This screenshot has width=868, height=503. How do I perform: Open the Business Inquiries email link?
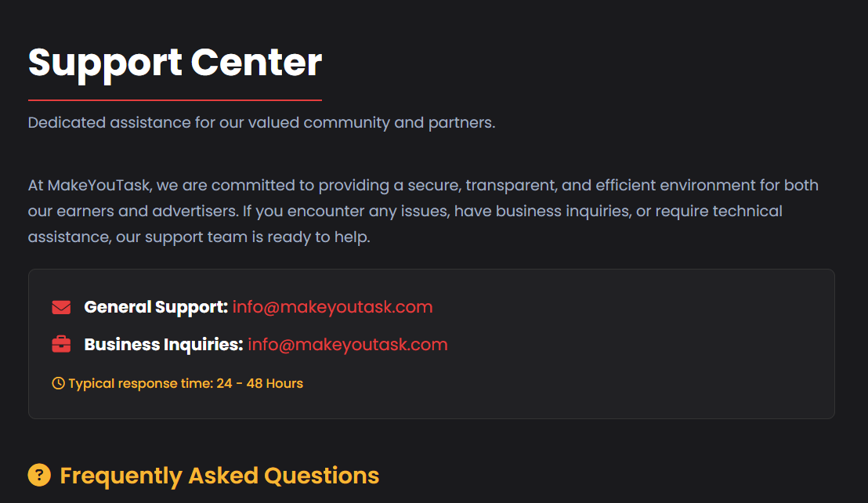pyautogui.click(x=348, y=345)
